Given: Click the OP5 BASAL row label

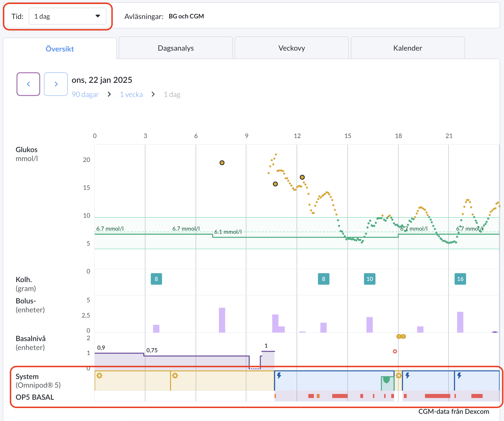Looking at the screenshot, I should coord(35,397).
